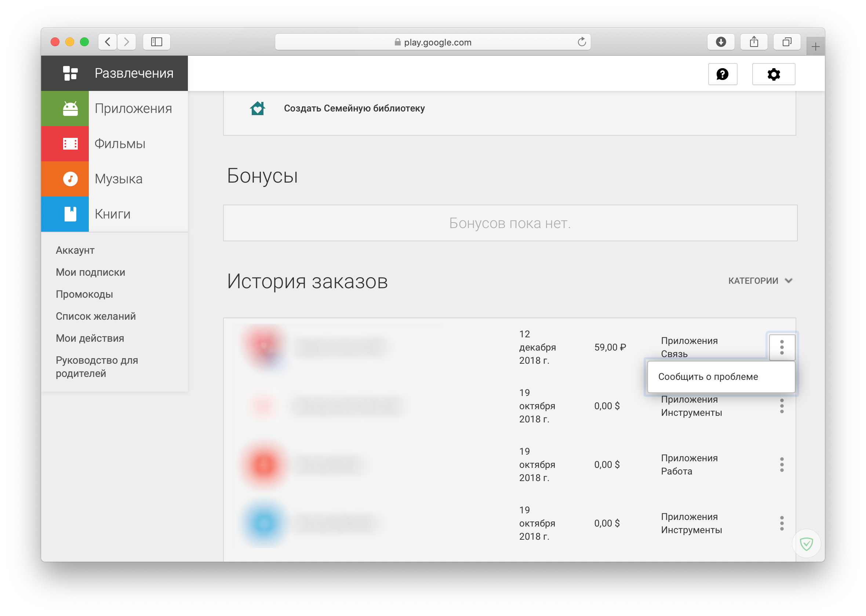Open the help question mark button
The image size is (866, 616).
723,74
